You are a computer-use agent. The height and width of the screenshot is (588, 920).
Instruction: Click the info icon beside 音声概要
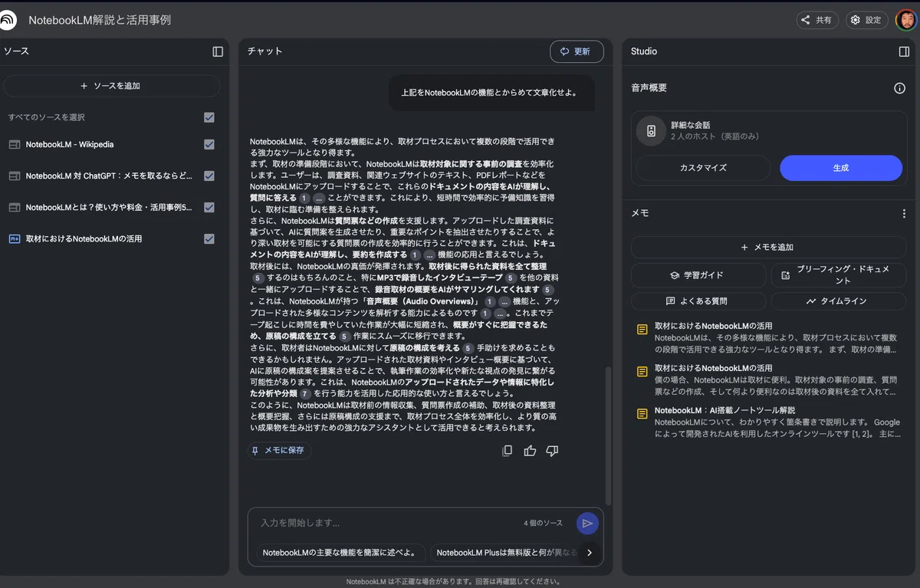click(900, 88)
